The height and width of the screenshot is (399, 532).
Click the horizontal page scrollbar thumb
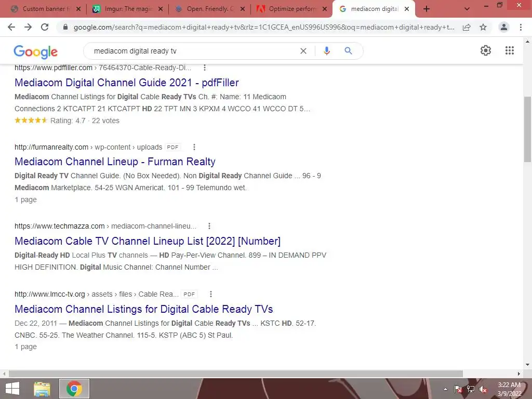[236, 374]
